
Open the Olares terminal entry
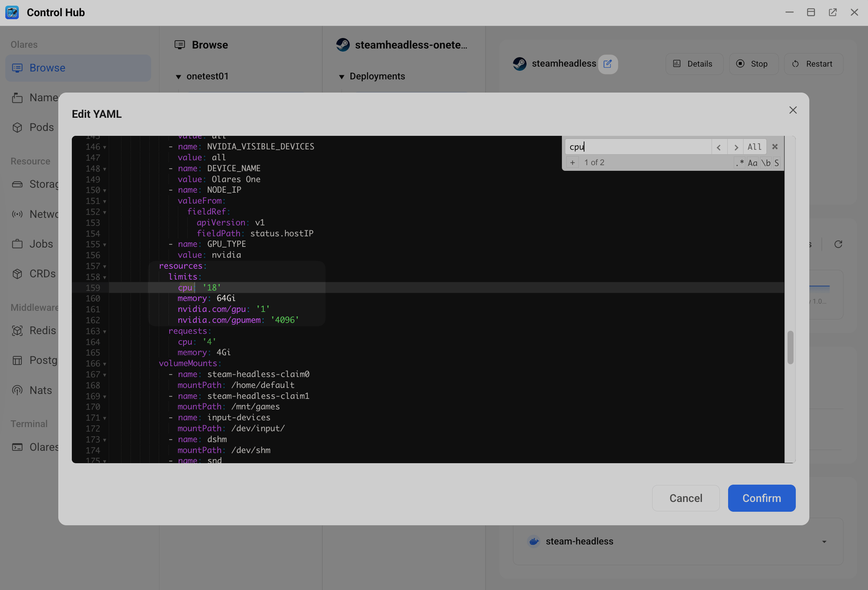click(17, 447)
